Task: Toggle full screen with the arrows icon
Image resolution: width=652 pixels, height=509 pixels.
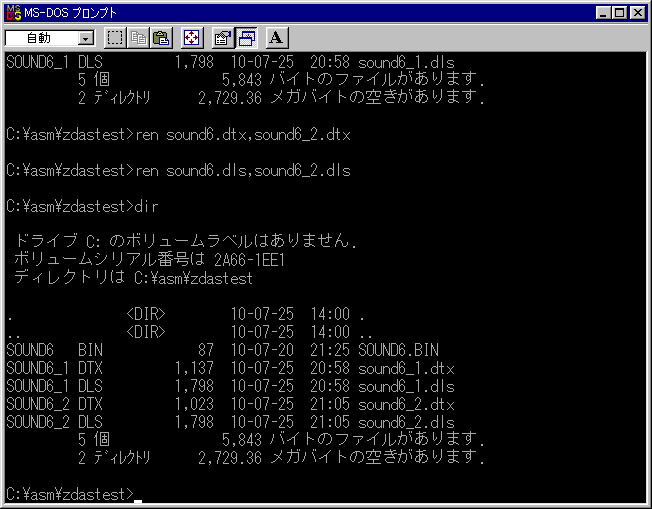Action: (x=191, y=38)
